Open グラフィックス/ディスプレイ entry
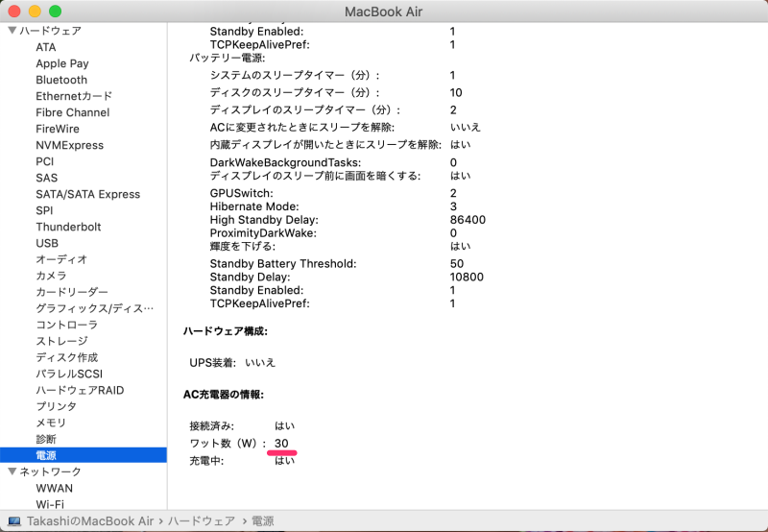Image resolution: width=768 pixels, height=532 pixels. (94, 308)
